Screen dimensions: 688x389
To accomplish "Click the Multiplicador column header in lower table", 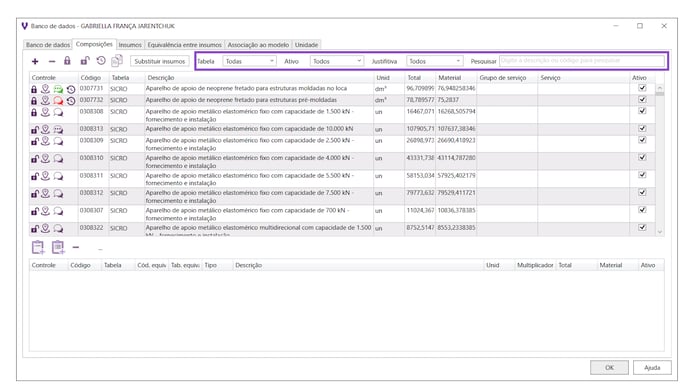I will click(535, 265).
